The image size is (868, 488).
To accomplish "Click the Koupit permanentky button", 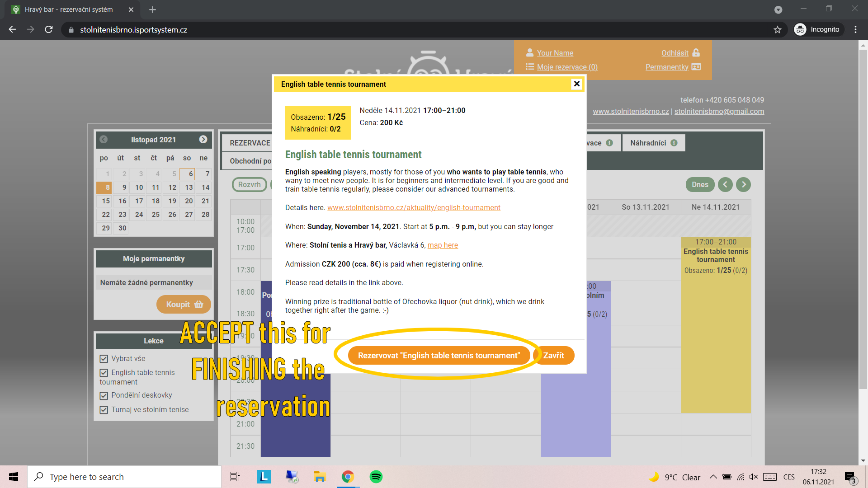I will pos(184,305).
